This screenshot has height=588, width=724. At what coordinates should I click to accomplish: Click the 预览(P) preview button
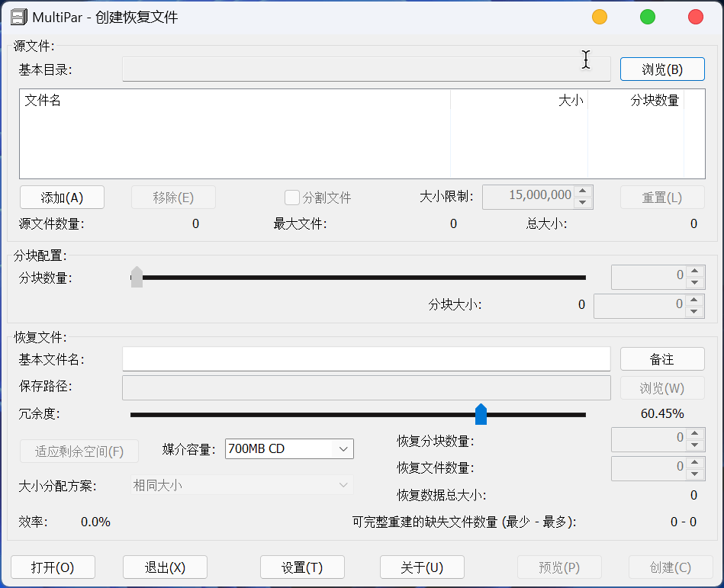(559, 567)
